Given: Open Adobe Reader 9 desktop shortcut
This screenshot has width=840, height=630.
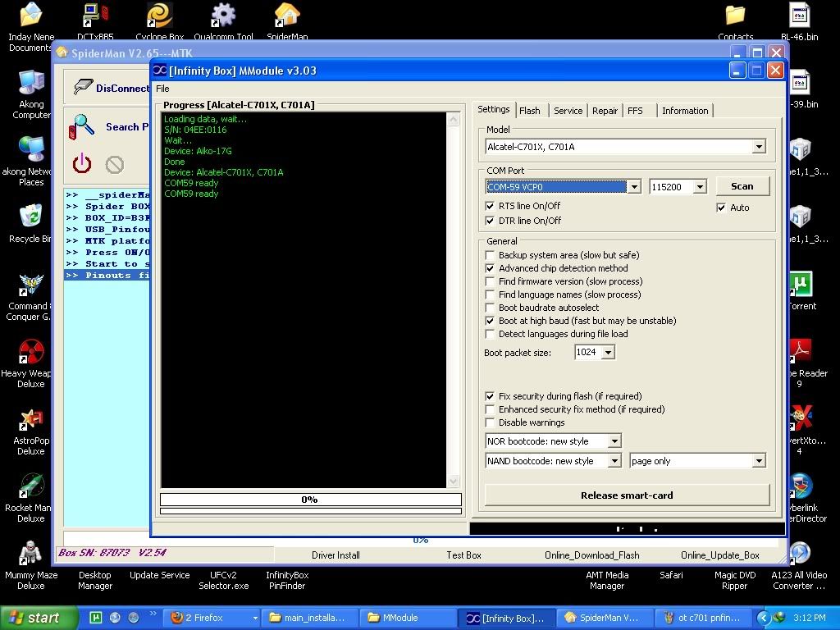Looking at the screenshot, I should pyautogui.click(x=801, y=351).
